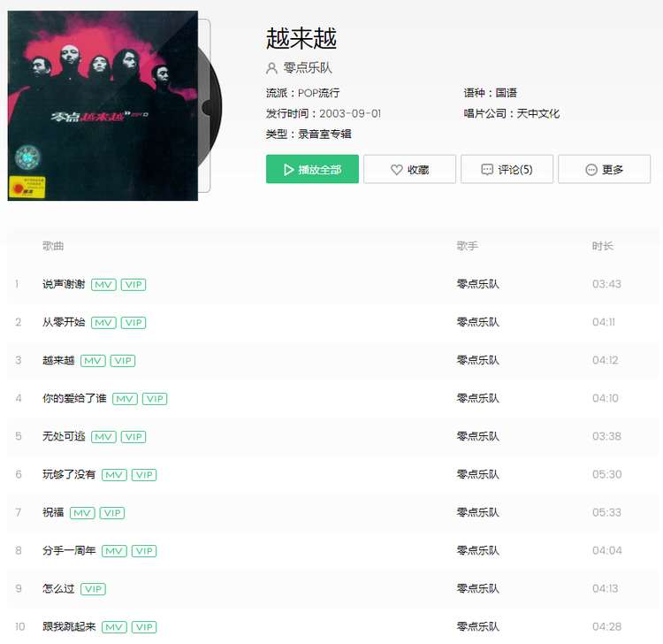Select the song 说声谢谢 in the list

pos(64,284)
